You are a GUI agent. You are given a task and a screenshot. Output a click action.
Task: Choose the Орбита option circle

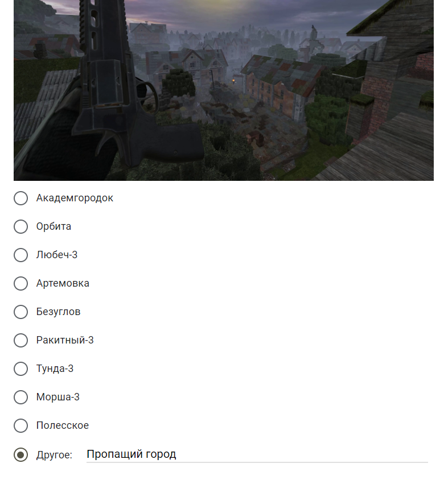click(x=21, y=226)
